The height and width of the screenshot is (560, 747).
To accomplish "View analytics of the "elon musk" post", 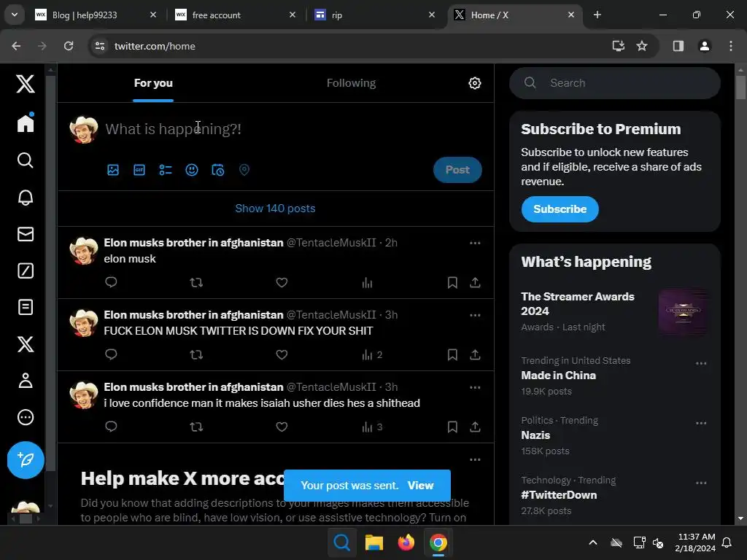I will pos(367,283).
